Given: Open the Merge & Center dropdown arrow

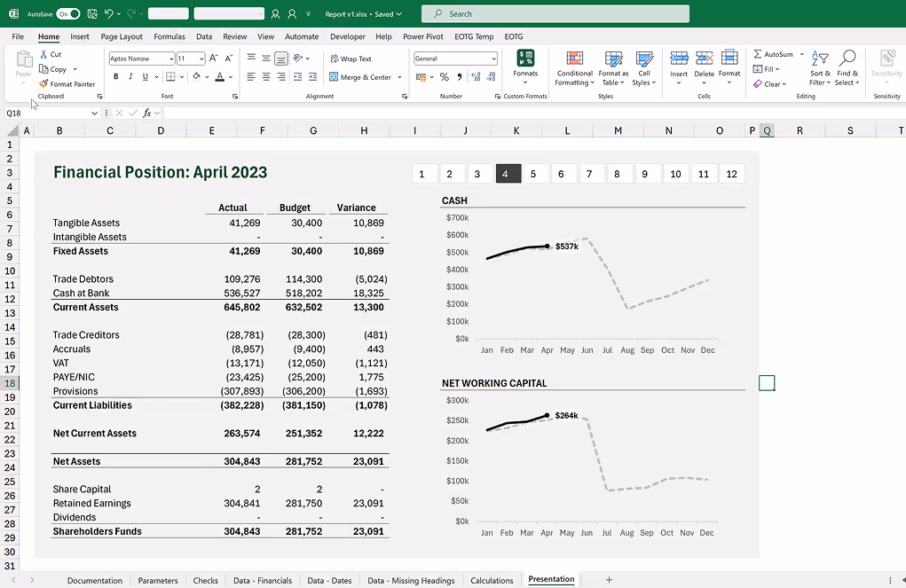Looking at the screenshot, I should coord(400,77).
